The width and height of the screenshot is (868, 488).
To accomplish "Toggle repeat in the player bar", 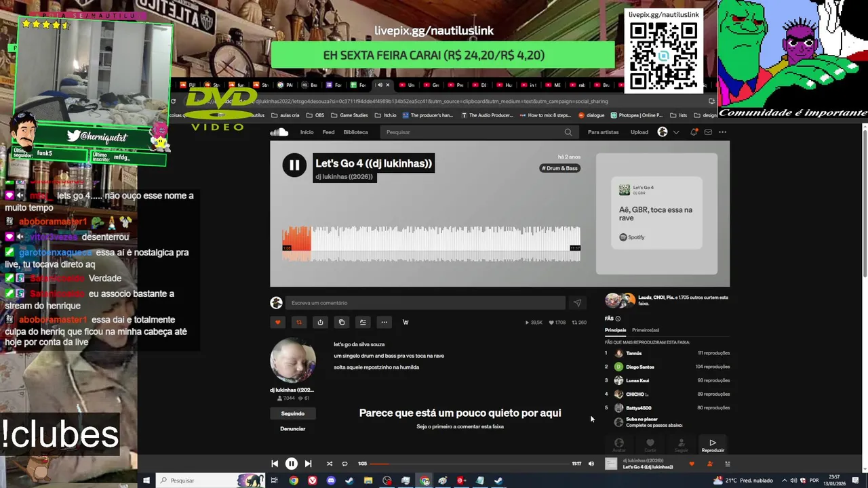I will tap(344, 464).
